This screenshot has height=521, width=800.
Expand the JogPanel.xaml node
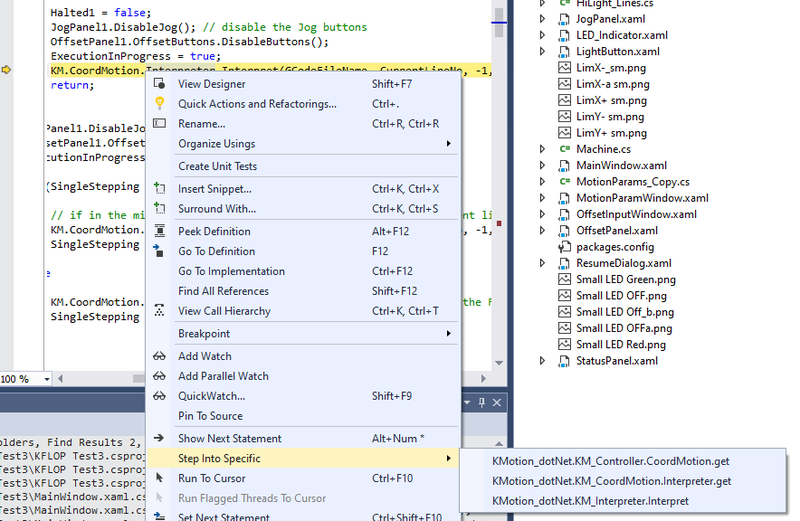click(543, 19)
